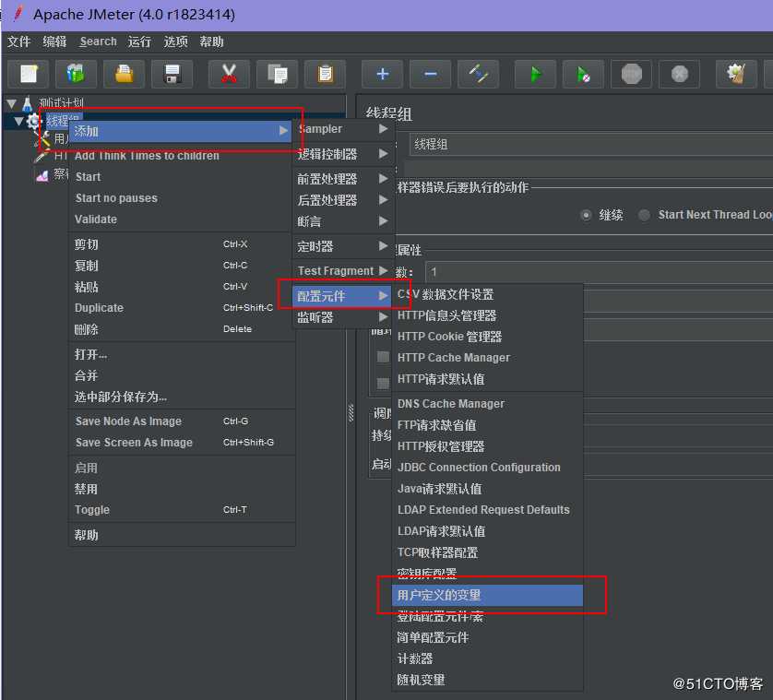Expand the 定时器 submenu

343,246
